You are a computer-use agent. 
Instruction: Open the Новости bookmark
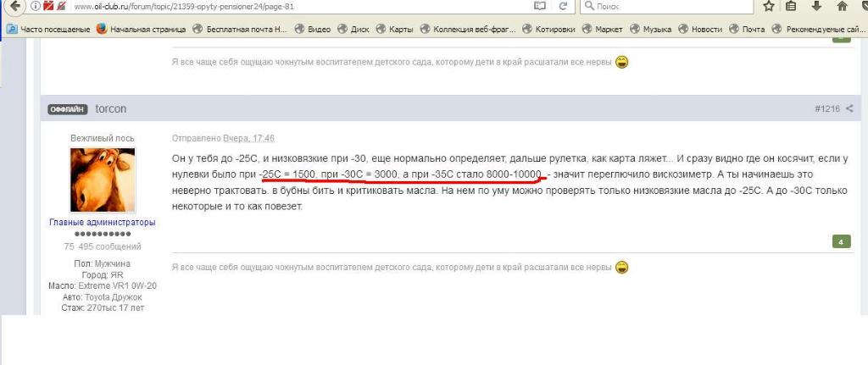tap(700, 30)
